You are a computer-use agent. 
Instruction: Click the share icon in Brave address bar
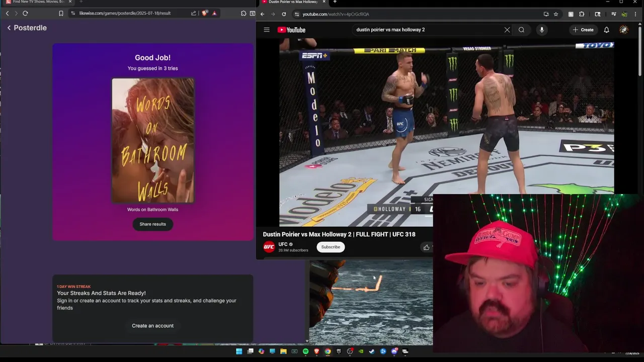click(193, 13)
